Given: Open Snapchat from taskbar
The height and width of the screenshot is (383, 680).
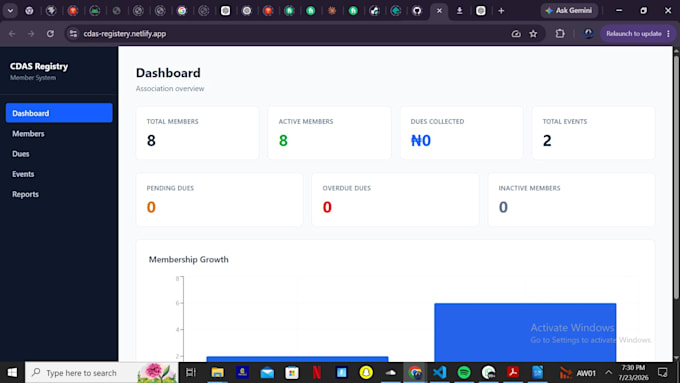Looking at the screenshot, I should pos(366,373).
